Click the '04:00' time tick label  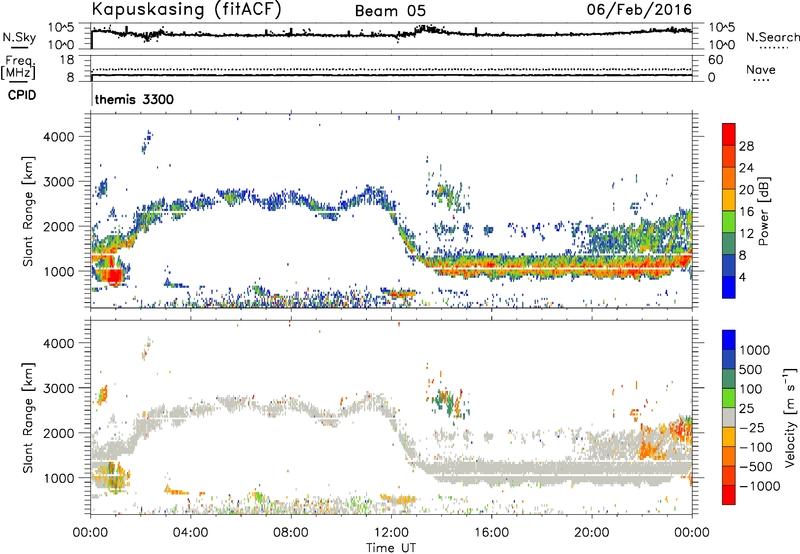(190, 533)
